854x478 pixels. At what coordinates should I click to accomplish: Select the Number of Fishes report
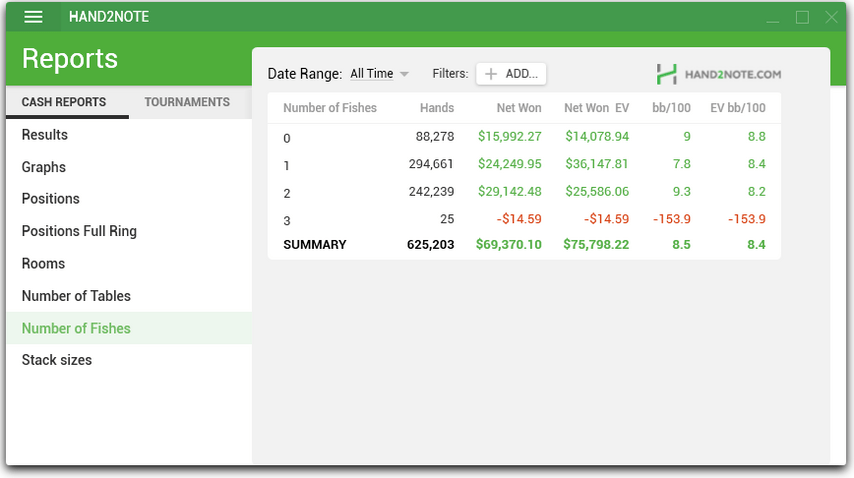point(129,328)
